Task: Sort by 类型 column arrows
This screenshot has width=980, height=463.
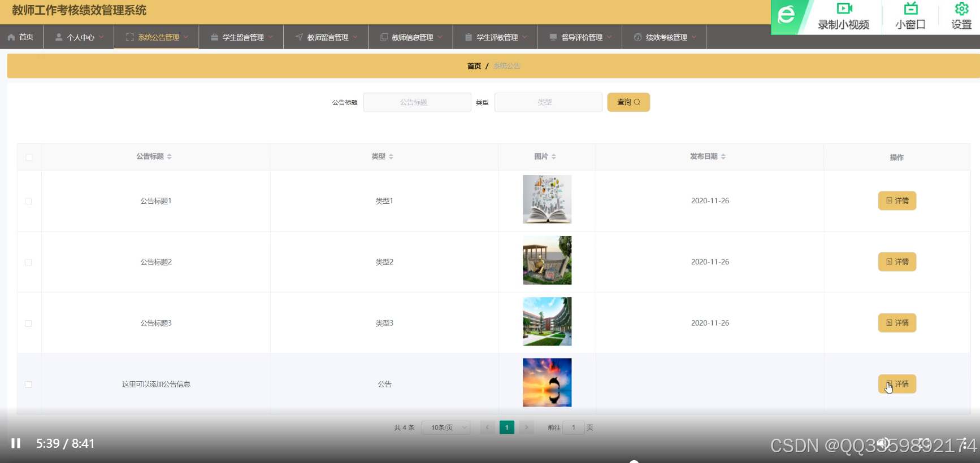Action: click(x=391, y=156)
